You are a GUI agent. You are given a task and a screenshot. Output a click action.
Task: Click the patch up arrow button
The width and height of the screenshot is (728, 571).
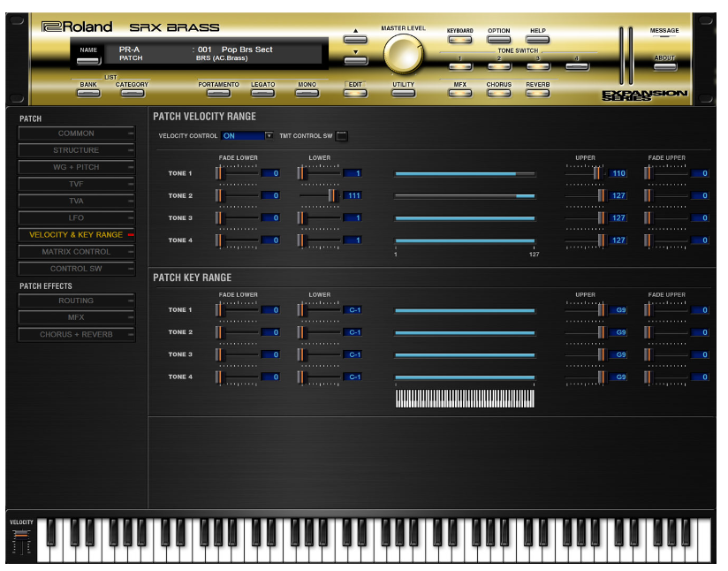[x=356, y=40]
